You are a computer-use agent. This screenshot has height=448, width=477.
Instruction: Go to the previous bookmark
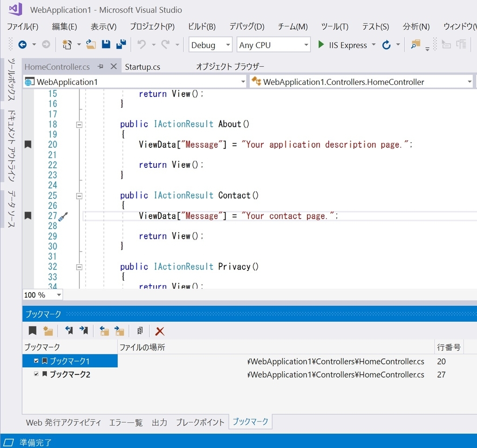pos(68,331)
